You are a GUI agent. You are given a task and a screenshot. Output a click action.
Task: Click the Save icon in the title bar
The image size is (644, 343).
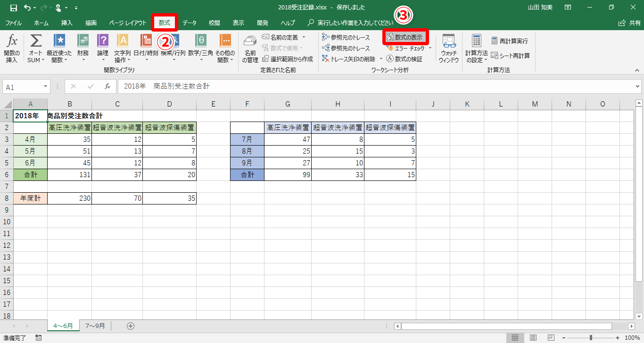pyautogui.click(x=13, y=8)
